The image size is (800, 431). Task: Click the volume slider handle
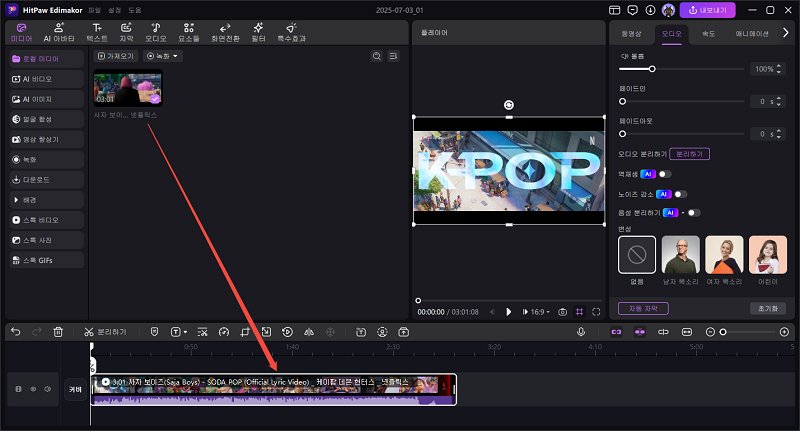[652, 69]
